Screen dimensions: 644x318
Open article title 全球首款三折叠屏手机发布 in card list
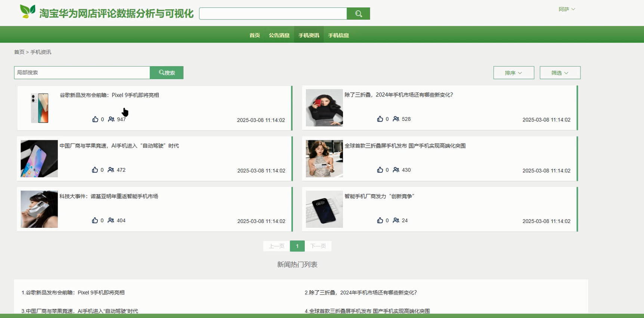click(x=405, y=146)
